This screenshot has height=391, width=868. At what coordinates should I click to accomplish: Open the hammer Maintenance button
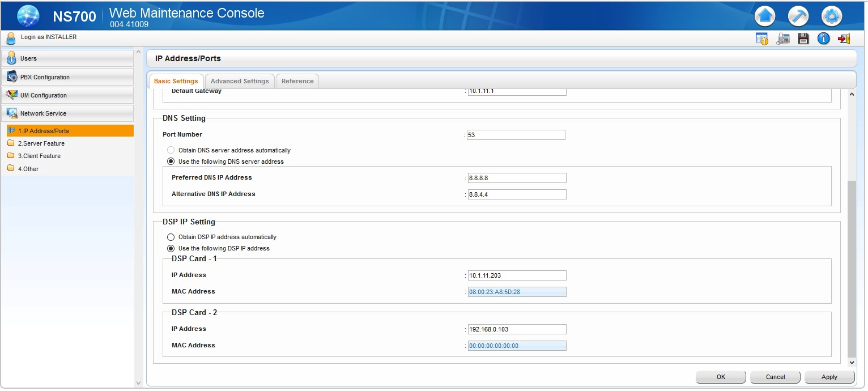(x=798, y=16)
